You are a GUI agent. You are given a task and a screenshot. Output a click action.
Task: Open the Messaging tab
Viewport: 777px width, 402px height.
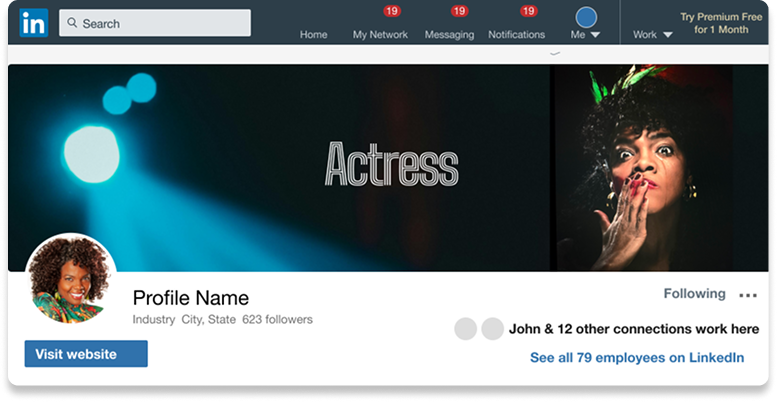click(x=449, y=34)
